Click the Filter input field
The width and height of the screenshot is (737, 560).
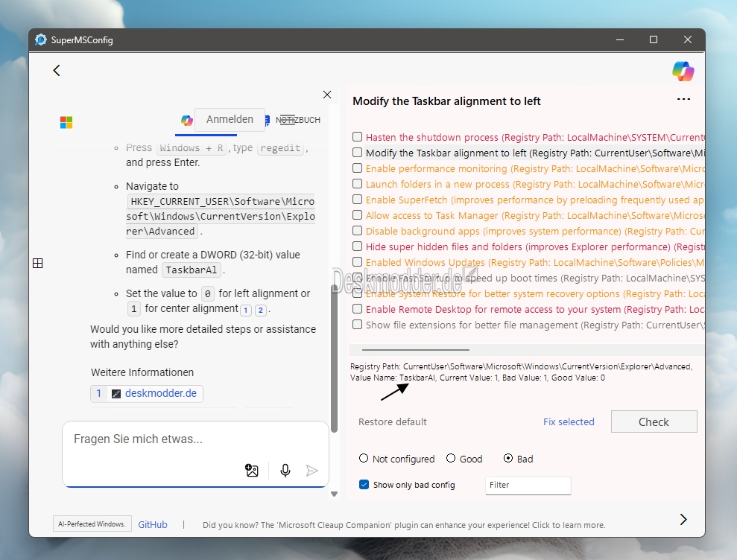[x=528, y=486]
